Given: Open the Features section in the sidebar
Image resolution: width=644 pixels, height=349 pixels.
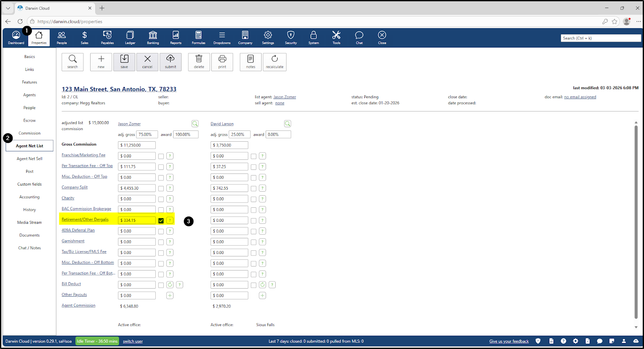Looking at the screenshot, I should [29, 82].
